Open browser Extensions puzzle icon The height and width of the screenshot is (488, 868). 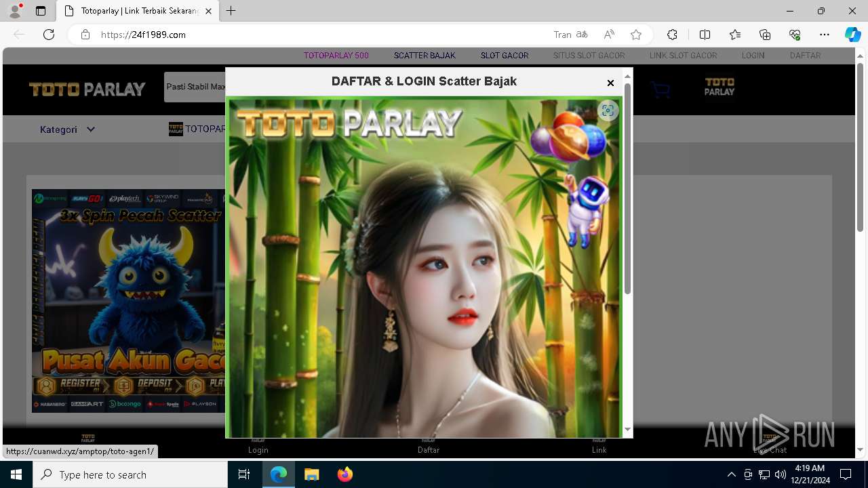672,35
